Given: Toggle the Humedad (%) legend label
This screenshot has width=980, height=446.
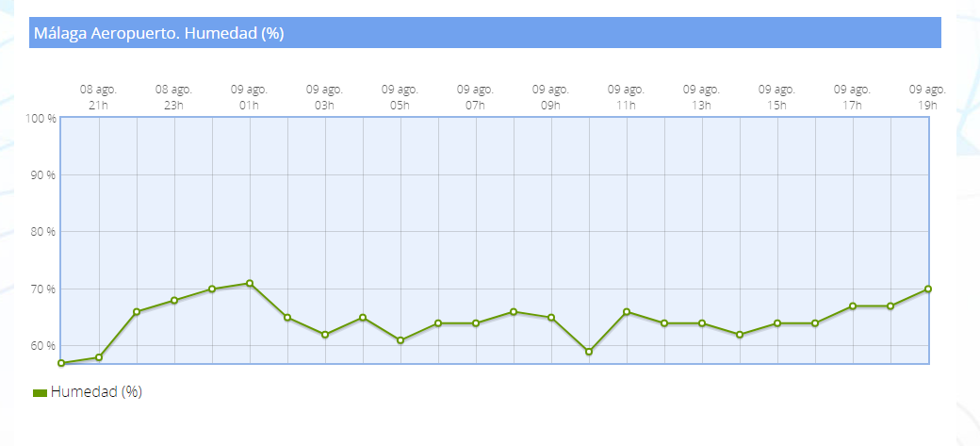Looking at the screenshot, I should point(96,392).
